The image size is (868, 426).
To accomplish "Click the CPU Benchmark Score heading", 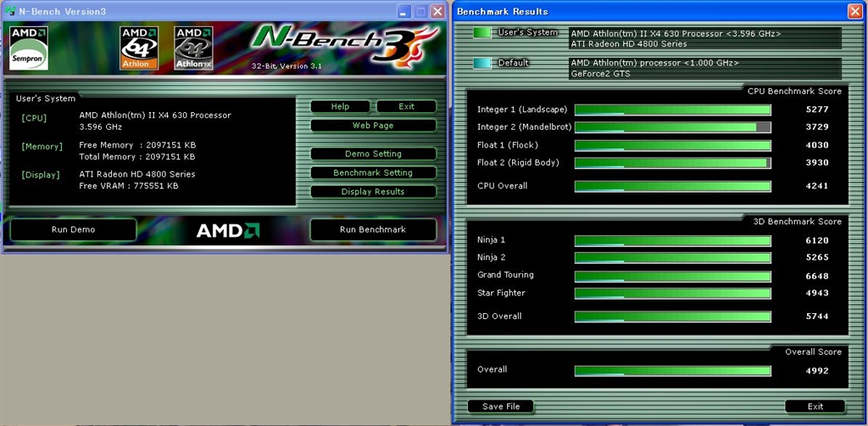I will (x=794, y=91).
